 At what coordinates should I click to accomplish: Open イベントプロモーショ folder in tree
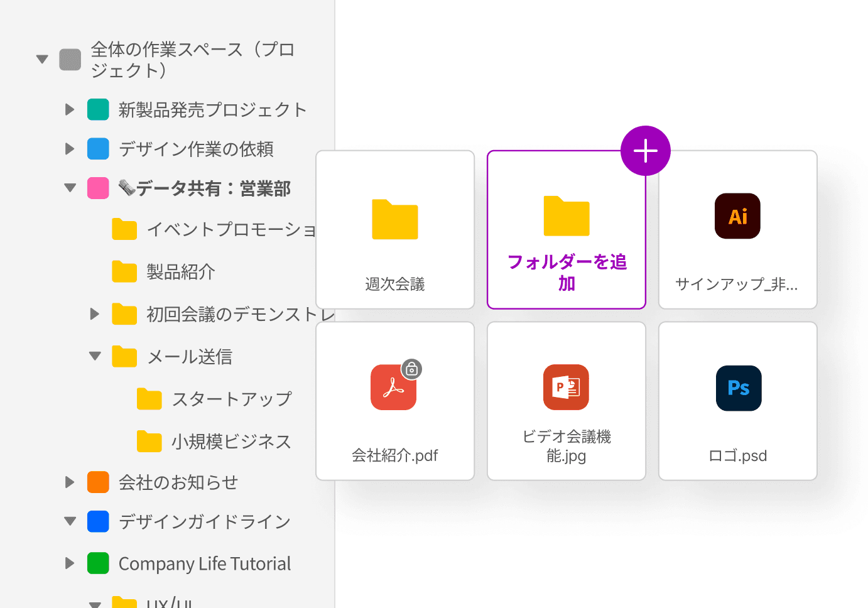[231, 229]
